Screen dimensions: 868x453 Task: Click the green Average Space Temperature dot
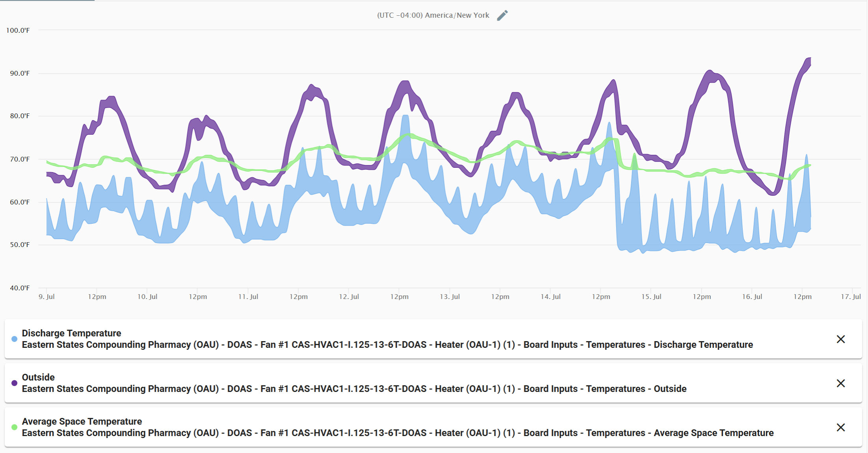pos(15,427)
